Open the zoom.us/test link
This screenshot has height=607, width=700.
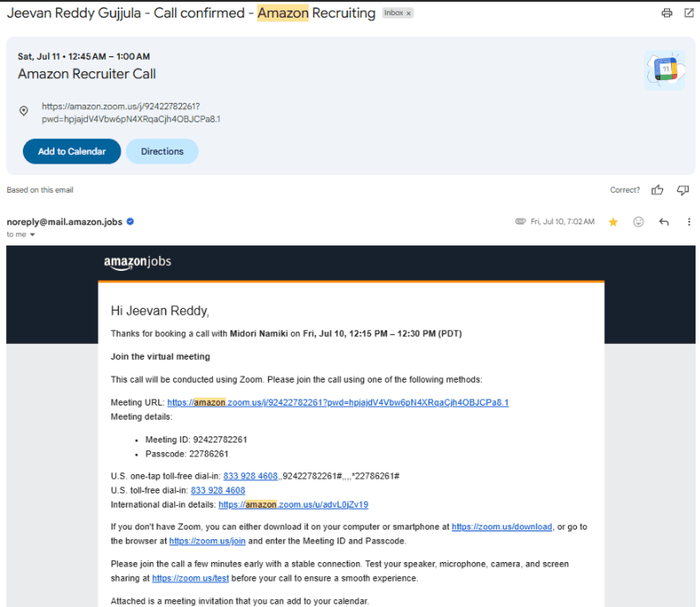[191, 579]
